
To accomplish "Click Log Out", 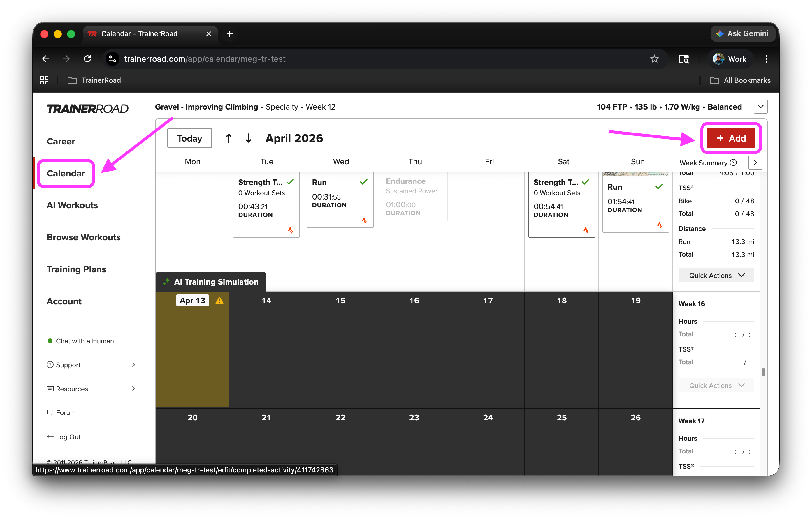I will pyautogui.click(x=64, y=437).
